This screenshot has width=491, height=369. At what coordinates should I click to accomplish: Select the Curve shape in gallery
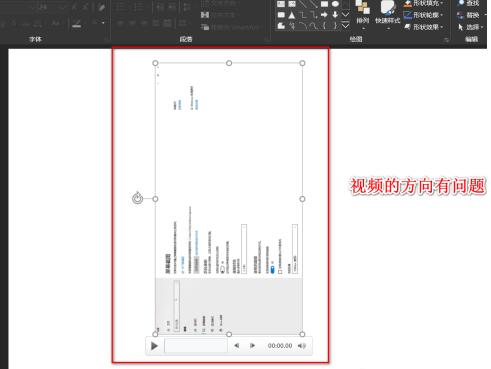[313, 26]
